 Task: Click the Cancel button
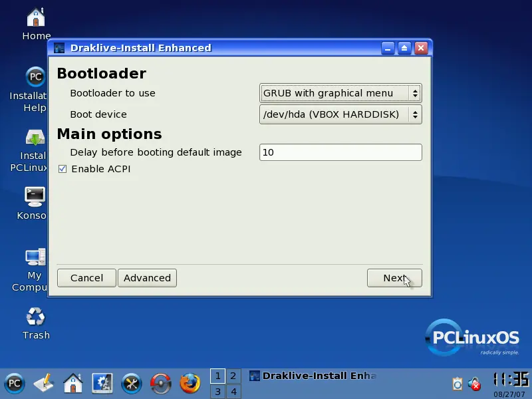[86, 278]
